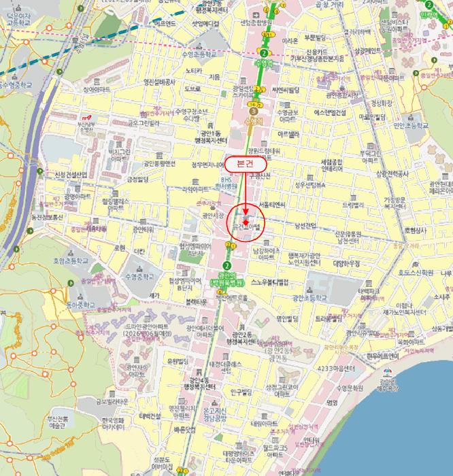The height and width of the screenshot is (476, 453).
Task: Select the 삼광전력공사 label
Action: point(392,174)
